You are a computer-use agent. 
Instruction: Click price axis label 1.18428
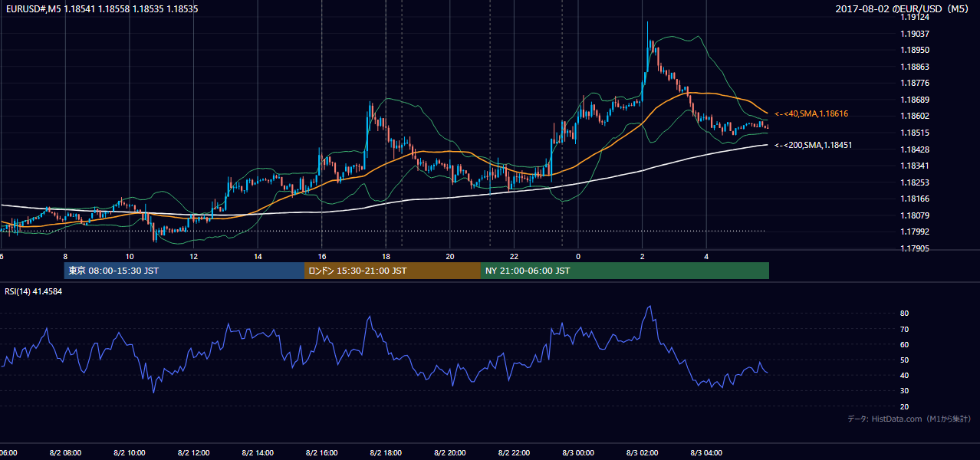point(914,149)
